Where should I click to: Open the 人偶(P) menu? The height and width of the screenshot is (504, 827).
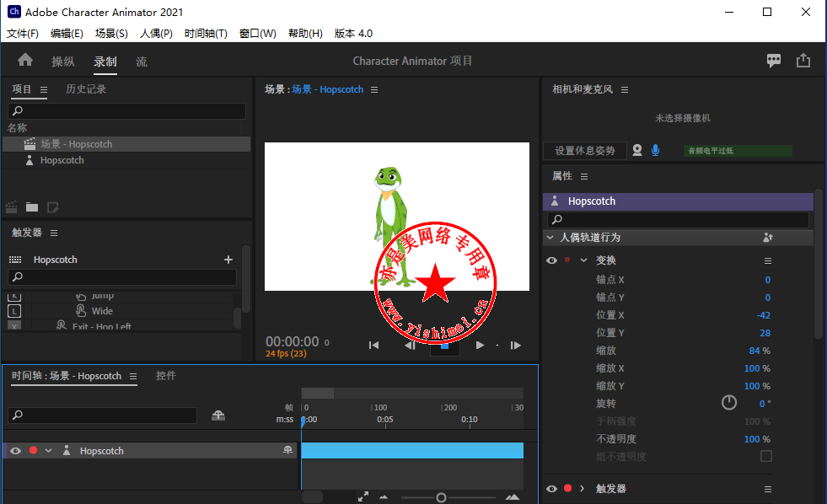[x=156, y=34]
